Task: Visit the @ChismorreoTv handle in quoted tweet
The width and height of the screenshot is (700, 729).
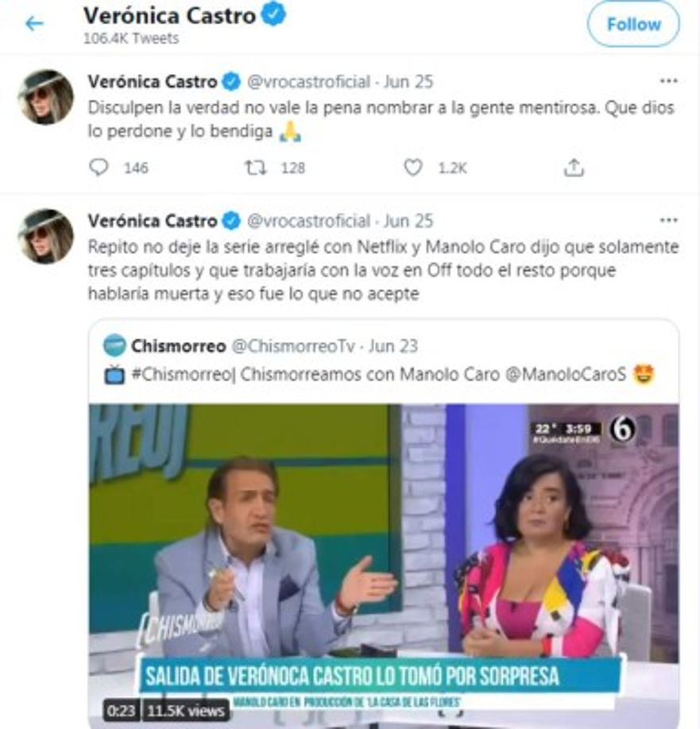Action: pyautogui.click(x=293, y=346)
